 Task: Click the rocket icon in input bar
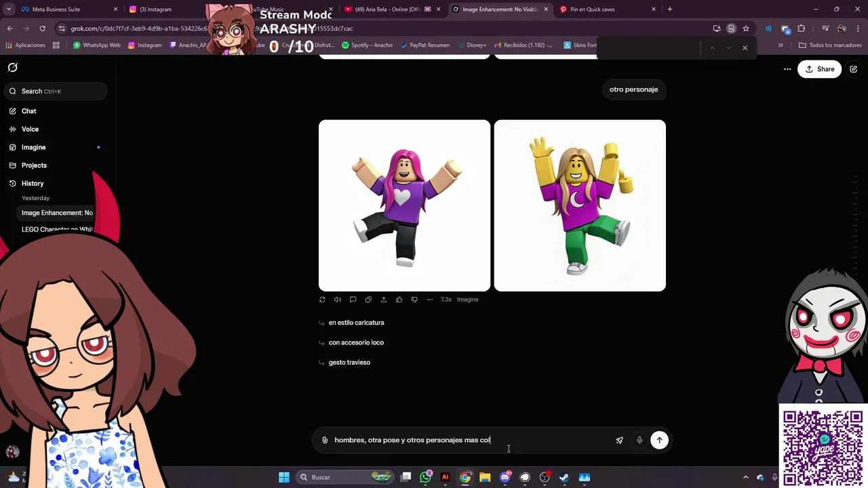pyautogui.click(x=619, y=441)
